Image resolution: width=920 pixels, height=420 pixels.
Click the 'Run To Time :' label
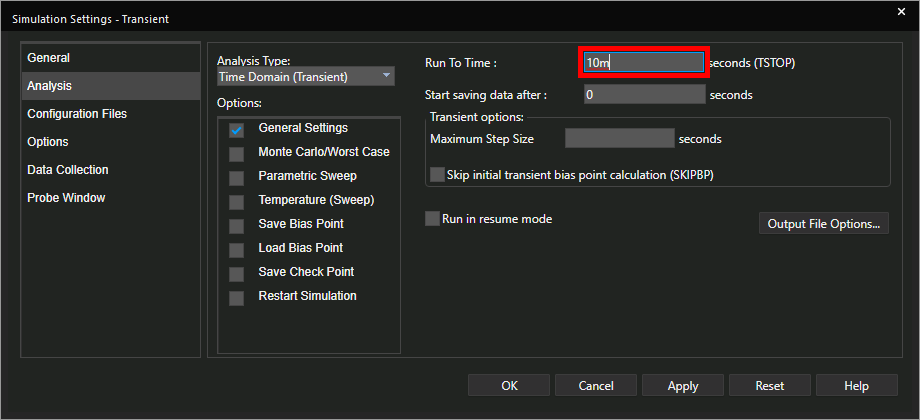(x=461, y=63)
